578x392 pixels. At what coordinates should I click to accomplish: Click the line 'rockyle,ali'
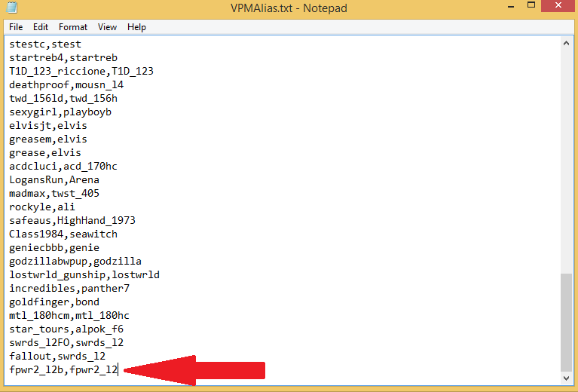[x=42, y=207]
